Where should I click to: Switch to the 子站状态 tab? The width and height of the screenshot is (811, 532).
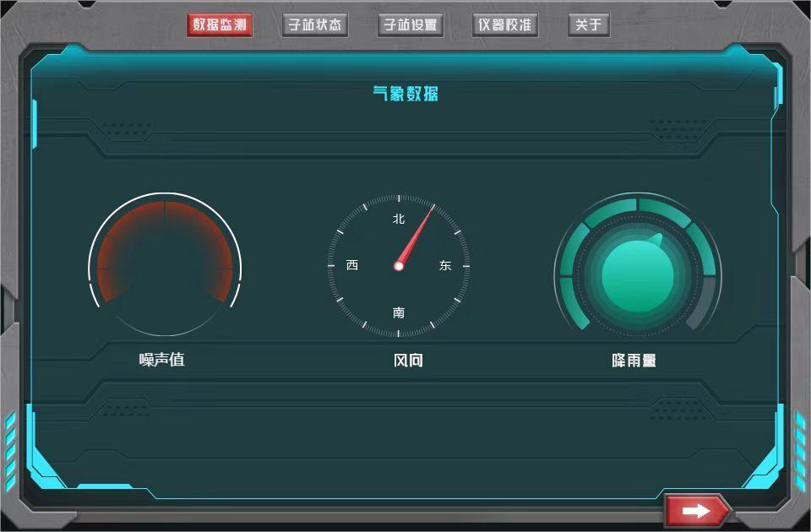315,24
